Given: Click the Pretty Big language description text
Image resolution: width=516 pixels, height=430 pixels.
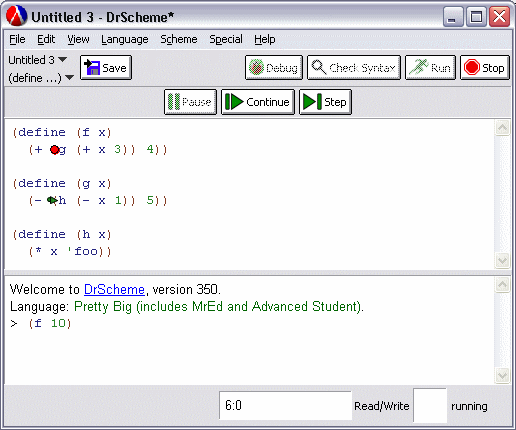Looking at the screenshot, I should (219, 306).
